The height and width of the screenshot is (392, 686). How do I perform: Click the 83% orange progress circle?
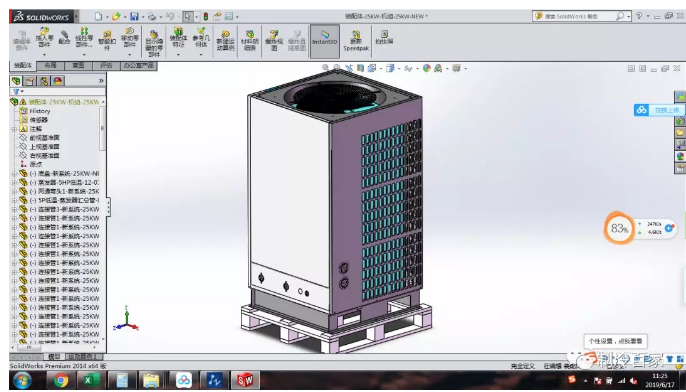(x=619, y=228)
